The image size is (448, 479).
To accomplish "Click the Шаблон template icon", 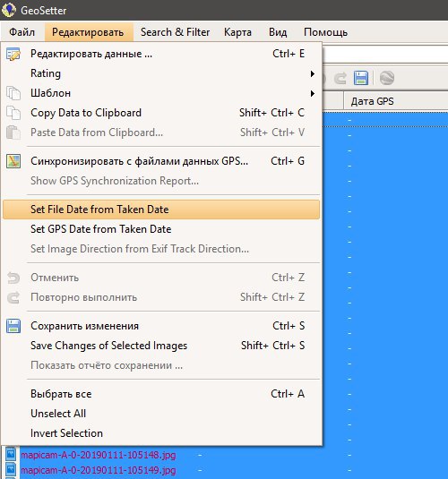I will [x=13, y=93].
